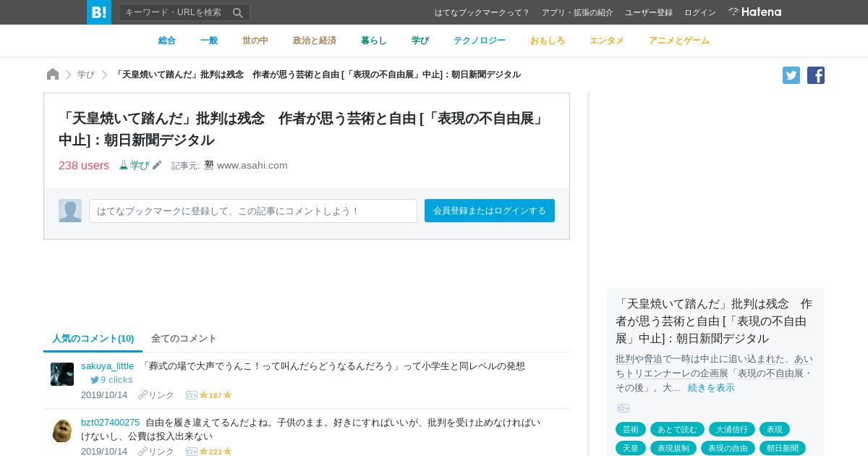Image resolution: width=868 pixels, height=456 pixels.
Task: Open www.asahi.com source link
Action: 252,165
